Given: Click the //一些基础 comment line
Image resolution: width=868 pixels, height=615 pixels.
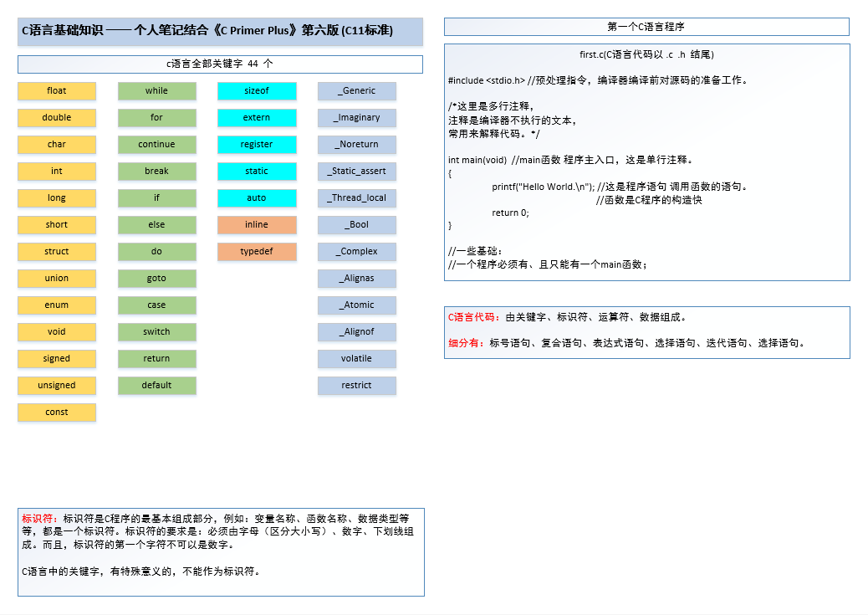Looking at the screenshot, I should coord(475,251).
